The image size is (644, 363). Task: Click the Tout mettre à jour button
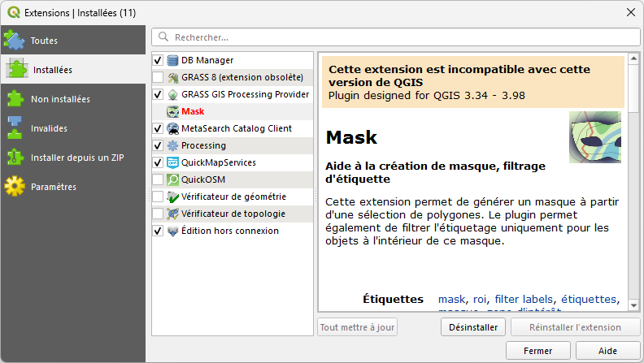[357, 327]
